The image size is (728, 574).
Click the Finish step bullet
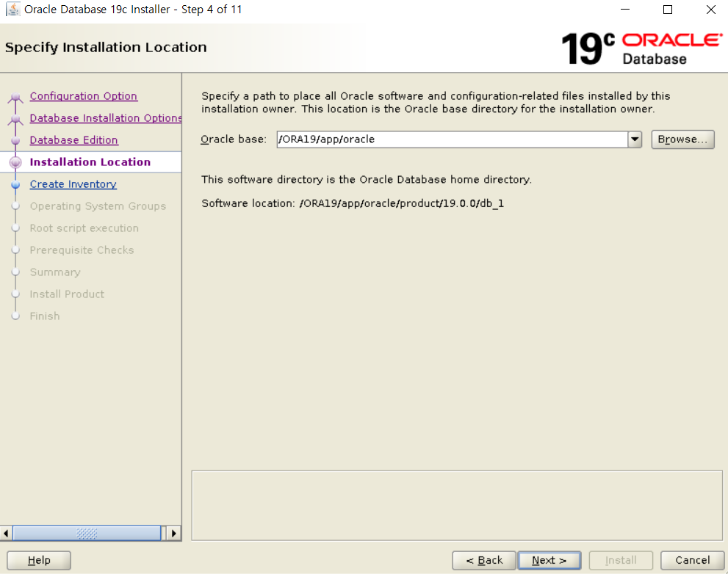coord(15,316)
